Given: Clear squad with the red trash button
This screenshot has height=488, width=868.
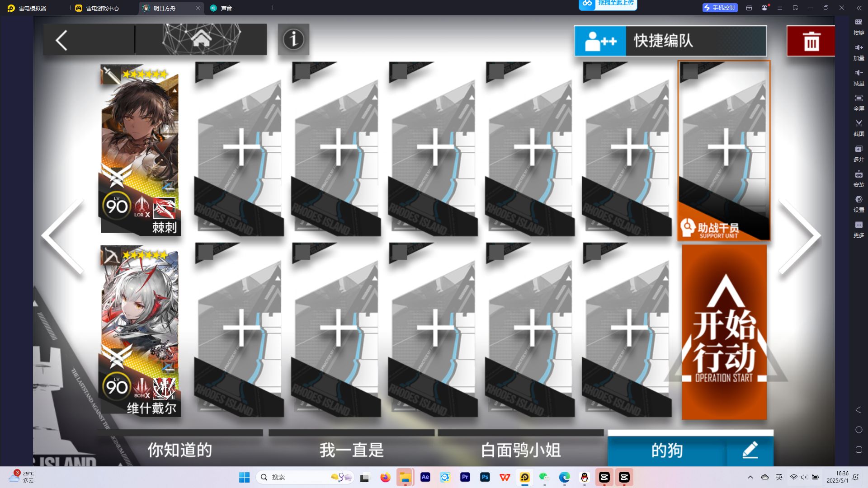Looking at the screenshot, I should (811, 41).
